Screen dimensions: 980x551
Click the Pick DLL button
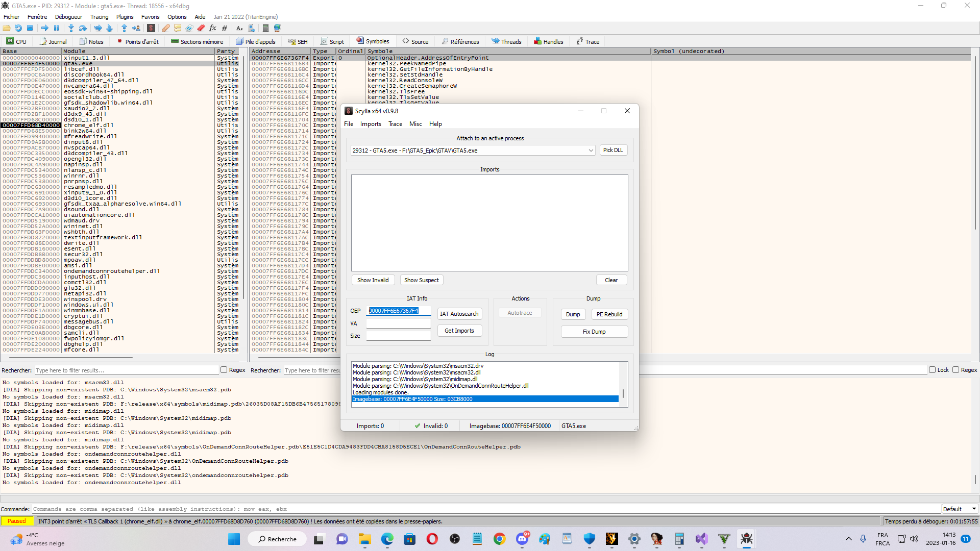point(612,150)
